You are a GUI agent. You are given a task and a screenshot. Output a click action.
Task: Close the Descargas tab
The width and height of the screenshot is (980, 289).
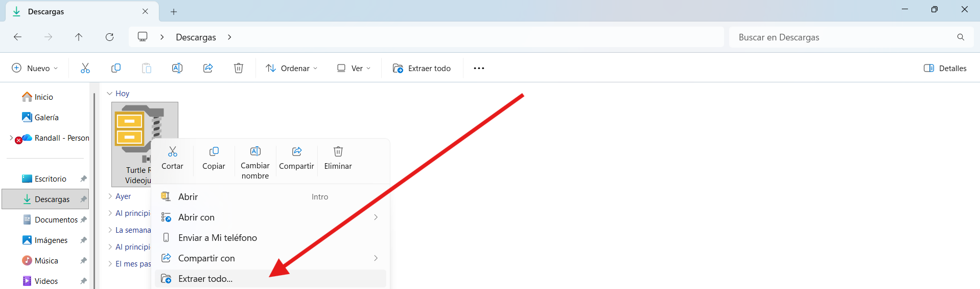coord(145,11)
